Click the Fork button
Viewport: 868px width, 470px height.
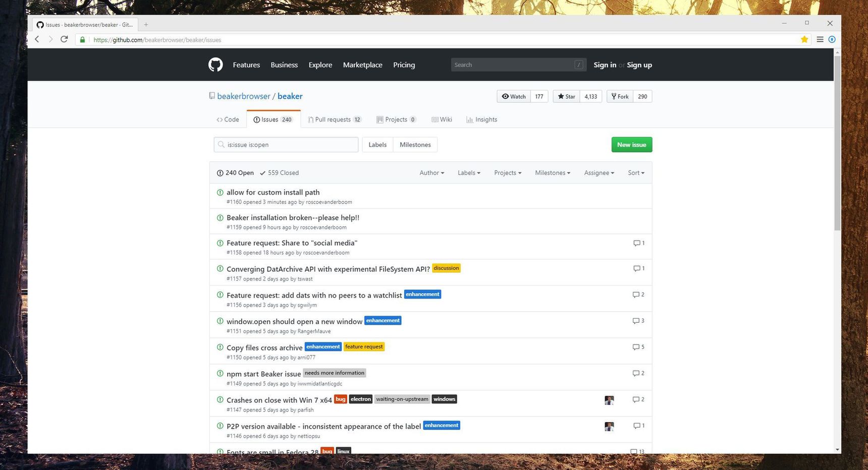click(620, 96)
